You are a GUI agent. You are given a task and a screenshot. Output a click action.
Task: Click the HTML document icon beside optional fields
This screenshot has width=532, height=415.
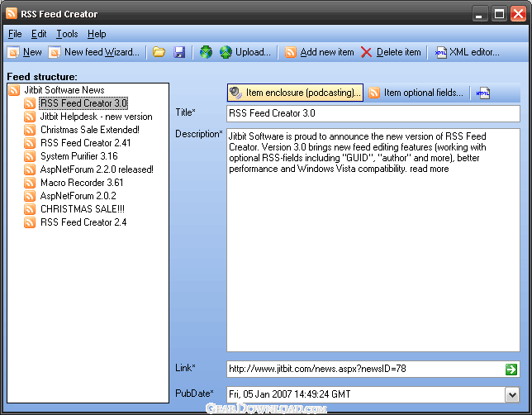click(483, 93)
